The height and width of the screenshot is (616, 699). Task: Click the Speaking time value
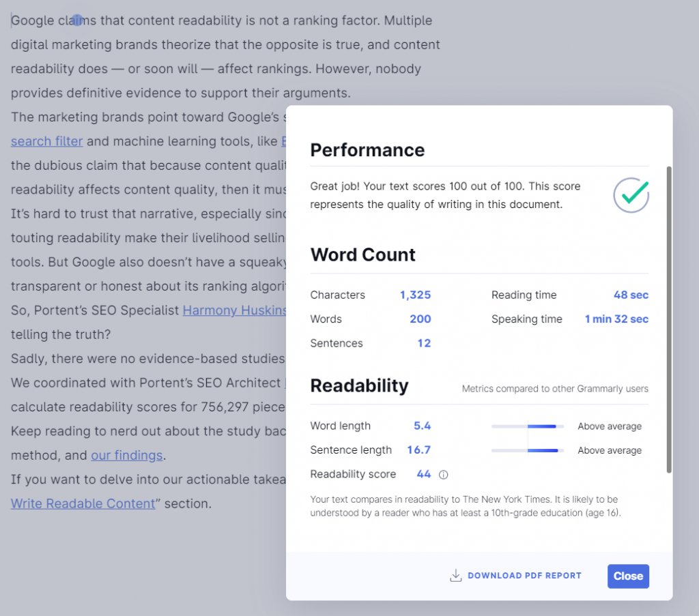616,319
